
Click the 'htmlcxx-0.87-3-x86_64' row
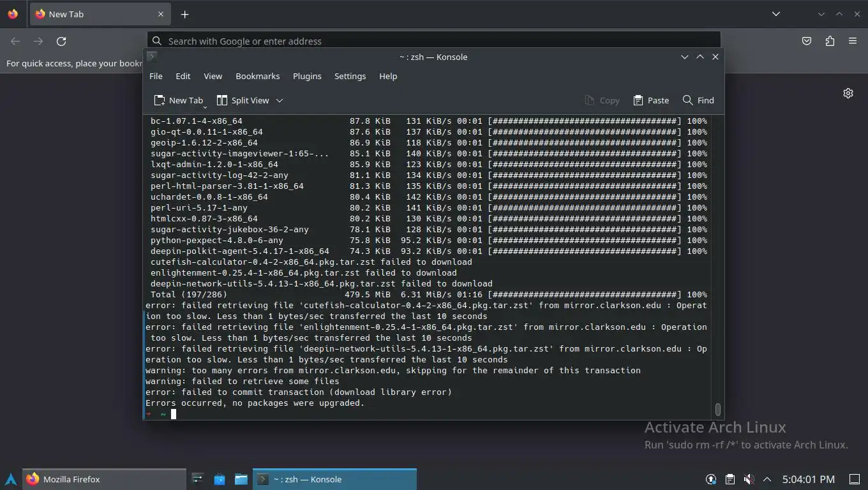tap(429, 218)
